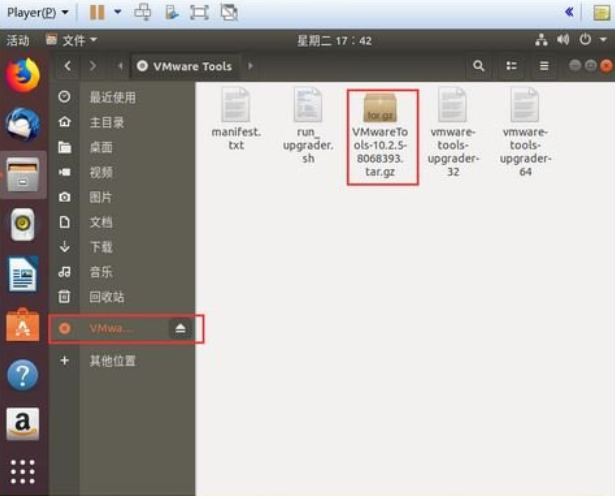Image resolution: width=615 pixels, height=497 pixels.
Task: Open the hamburger menu in file manager
Action: (x=544, y=66)
